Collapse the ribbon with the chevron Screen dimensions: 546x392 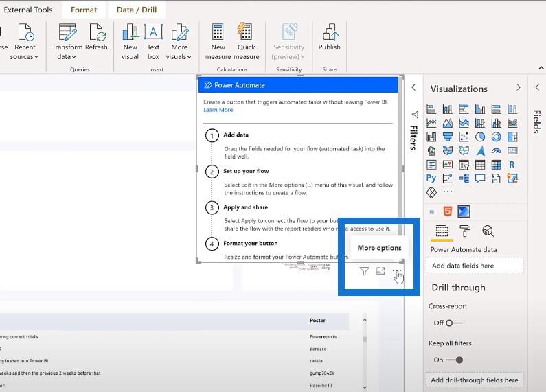541,68
